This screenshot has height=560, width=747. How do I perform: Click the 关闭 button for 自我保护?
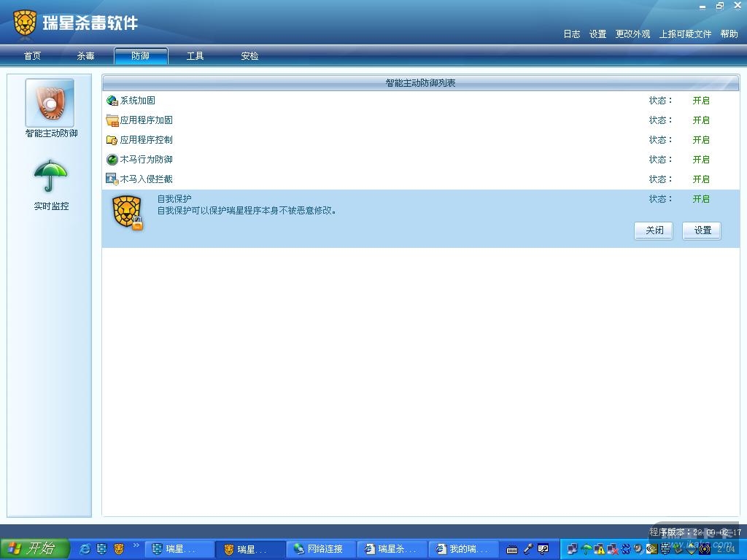654,230
